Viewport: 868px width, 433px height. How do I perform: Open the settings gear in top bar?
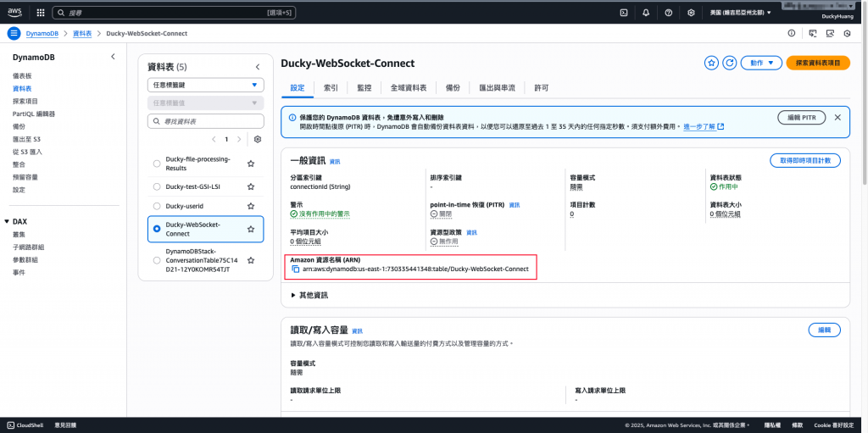[691, 12]
